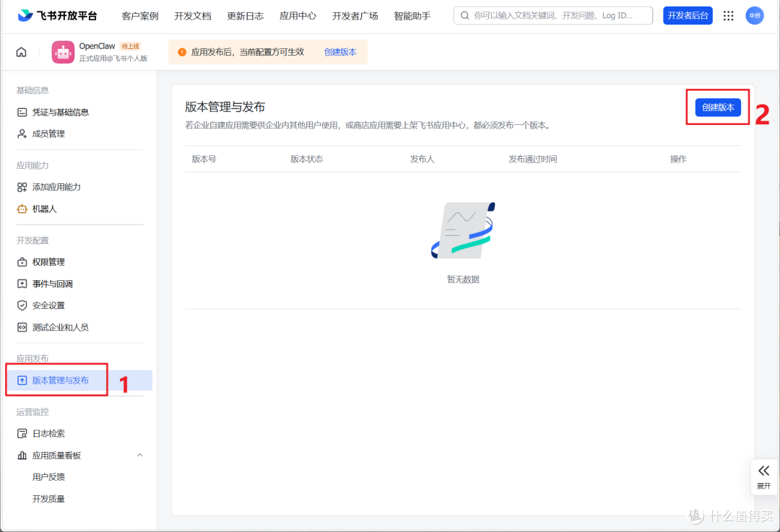Click the 开发者后台 button

click(x=688, y=16)
